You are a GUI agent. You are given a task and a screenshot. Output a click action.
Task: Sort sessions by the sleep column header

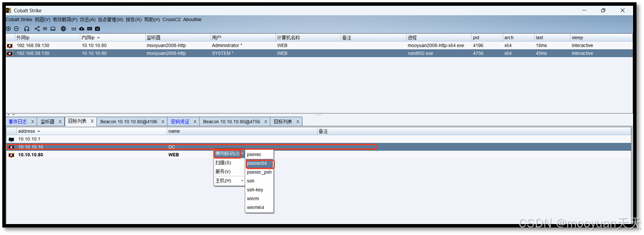[x=601, y=37]
